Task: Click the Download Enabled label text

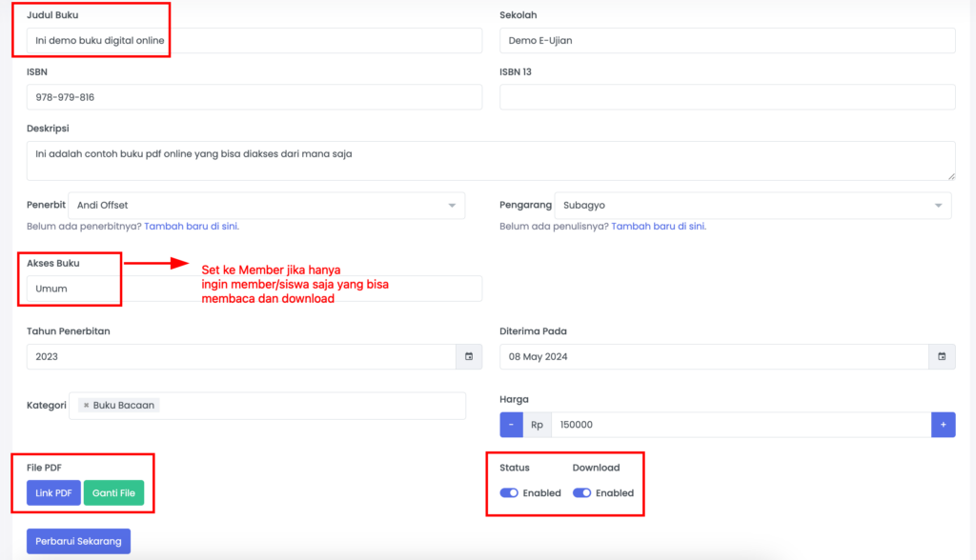Action: [x=615, y=492]
